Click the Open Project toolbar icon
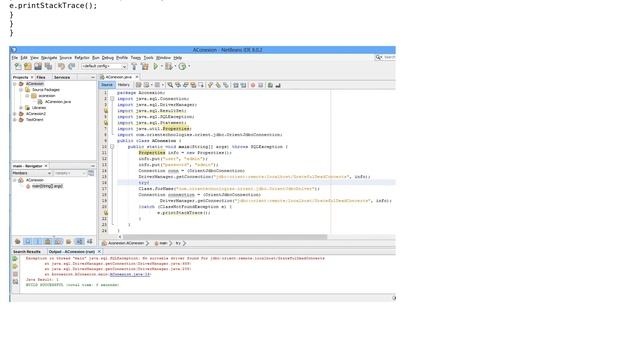This screenshot has width=640, height=360. [x=38, y=66]
